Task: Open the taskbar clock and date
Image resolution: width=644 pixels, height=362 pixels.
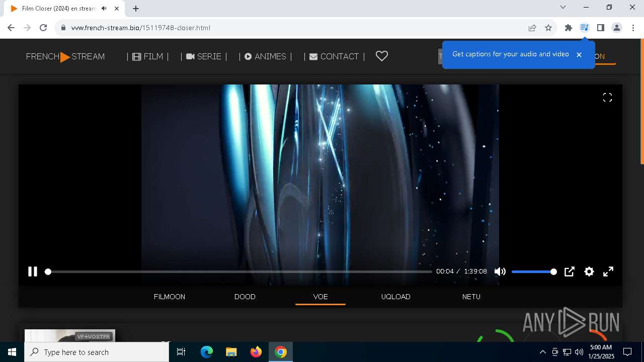Action: 601,352
